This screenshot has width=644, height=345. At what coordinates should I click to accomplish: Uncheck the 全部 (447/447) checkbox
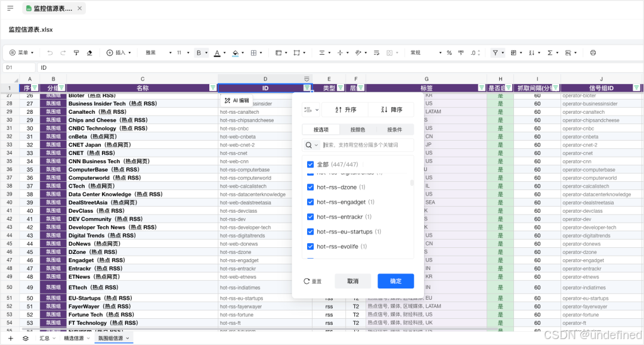pos(311,164)
